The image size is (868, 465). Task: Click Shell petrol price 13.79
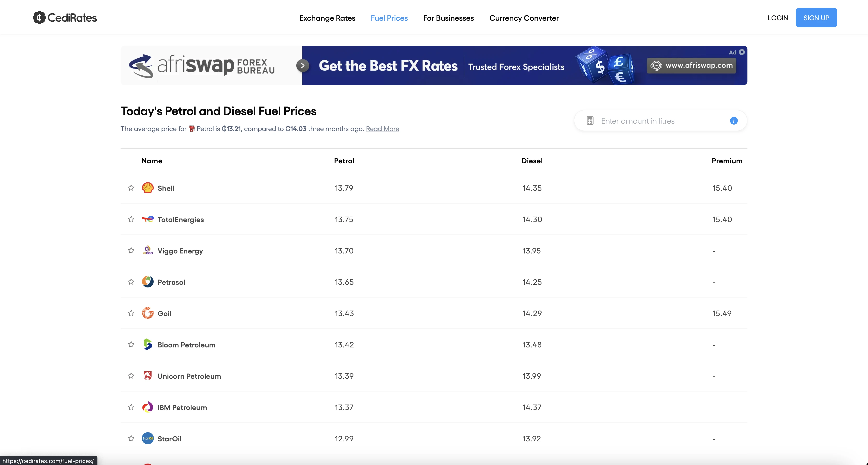(344, 188)
